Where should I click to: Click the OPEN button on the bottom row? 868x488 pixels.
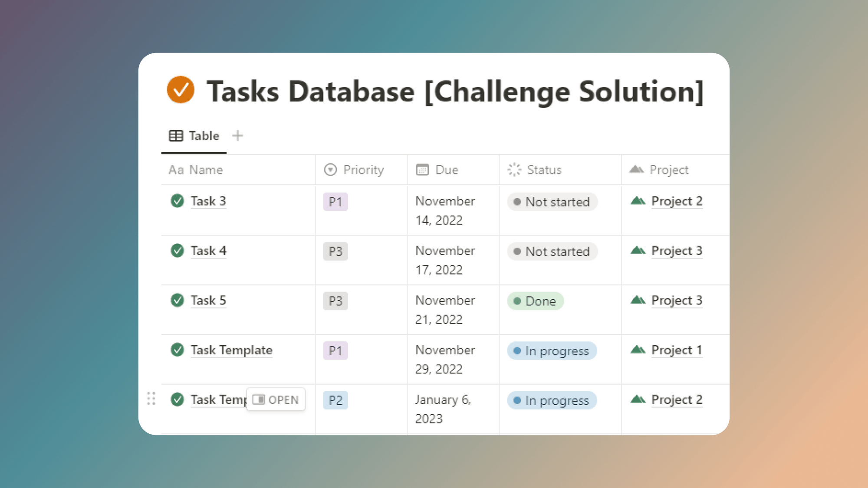(276, 399)
